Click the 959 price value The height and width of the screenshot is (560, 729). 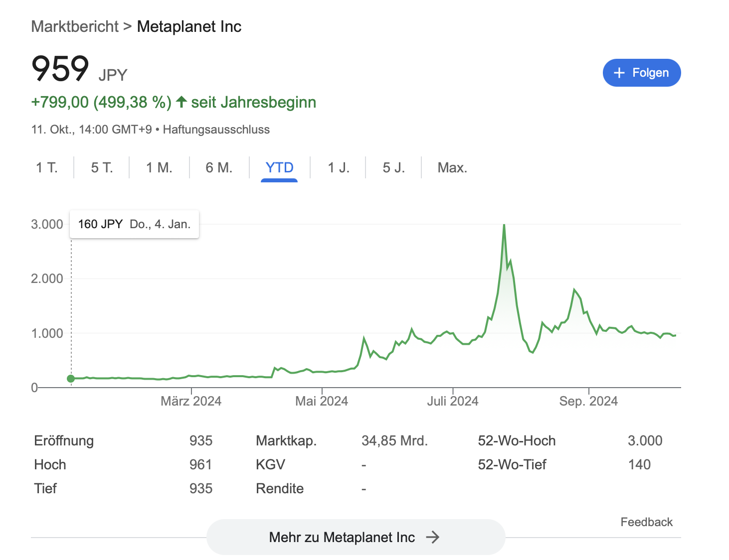pos(60,68)
